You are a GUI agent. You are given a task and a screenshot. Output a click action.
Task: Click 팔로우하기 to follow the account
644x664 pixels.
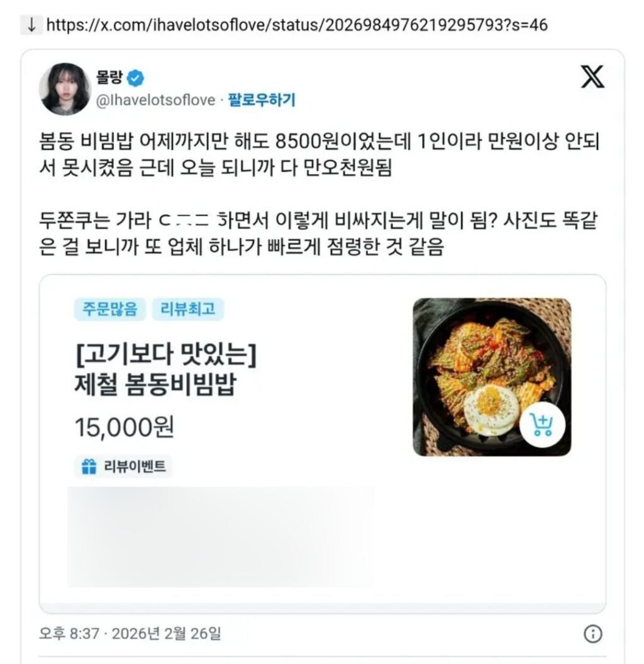click(x=262, y=100)
